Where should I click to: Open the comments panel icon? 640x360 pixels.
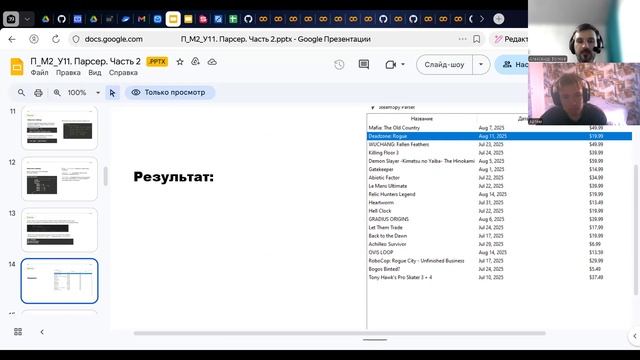[x=364, y=64]
